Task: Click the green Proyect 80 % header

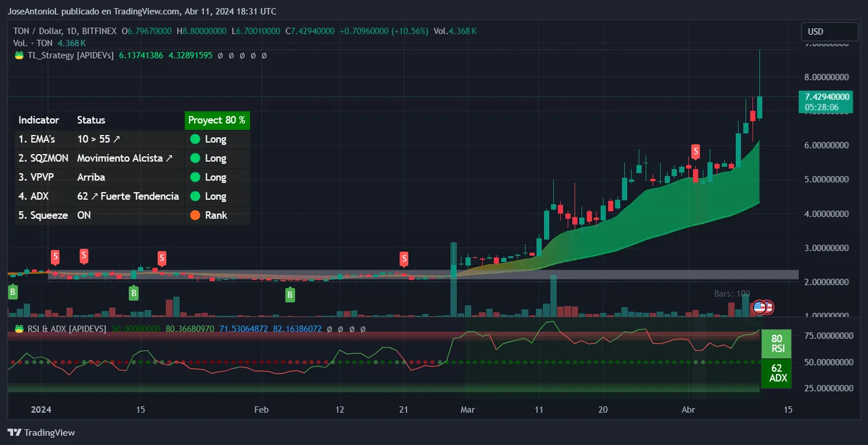Action: pyautogui.click(x=217, y=120)
